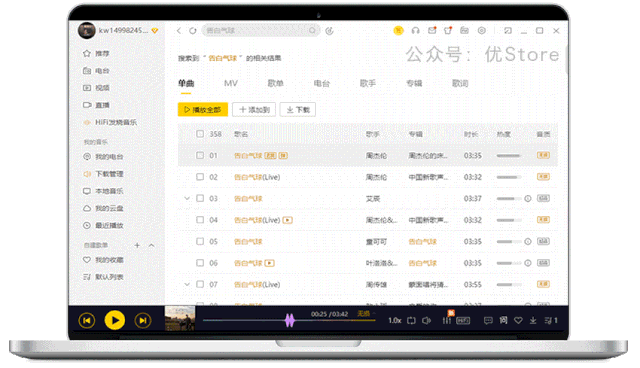Click the HiFi badge in the player bar
This screenshot has width=640, height=368.
[x=463, y=321]
